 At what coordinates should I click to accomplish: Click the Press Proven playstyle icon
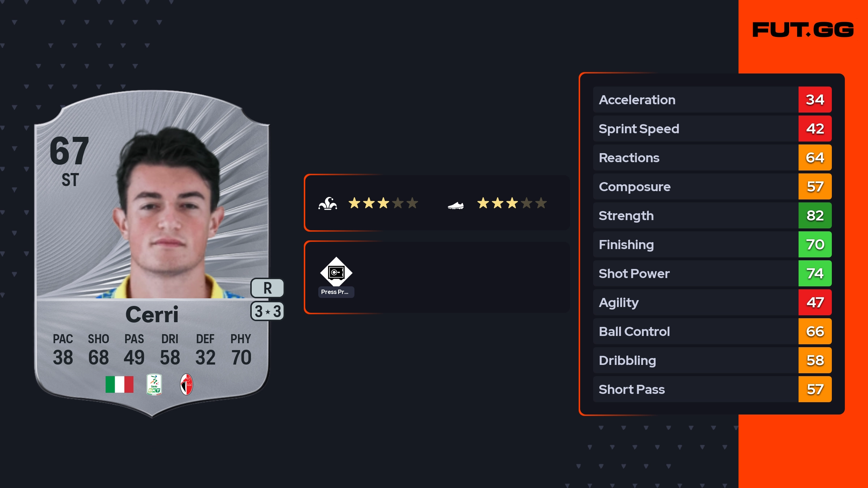coord(336,272)
